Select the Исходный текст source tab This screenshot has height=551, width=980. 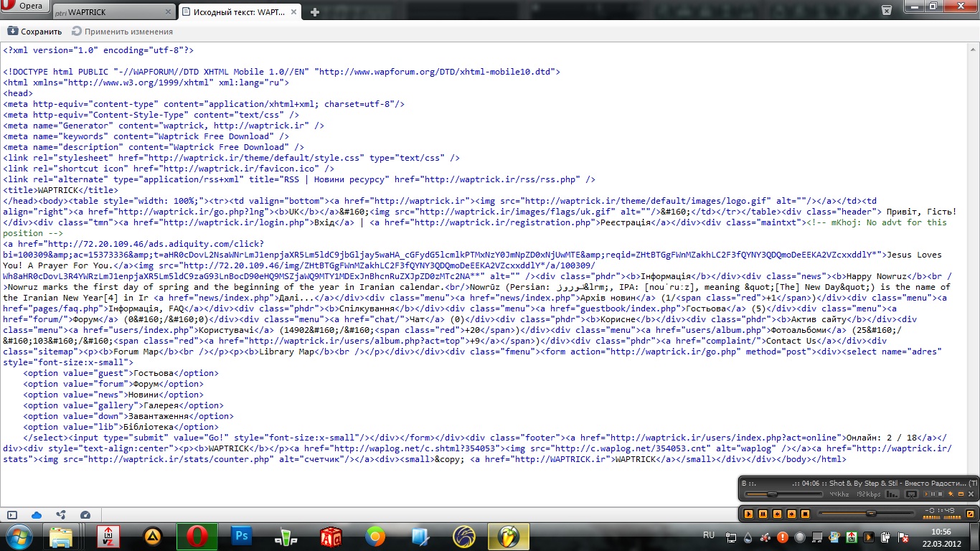[x=237, y=12]
